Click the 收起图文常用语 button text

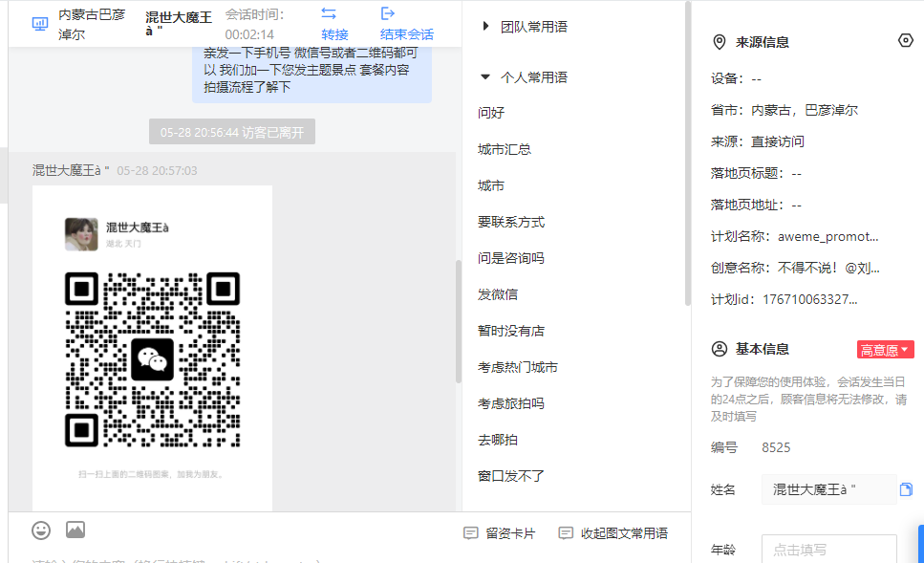point(624,533)
